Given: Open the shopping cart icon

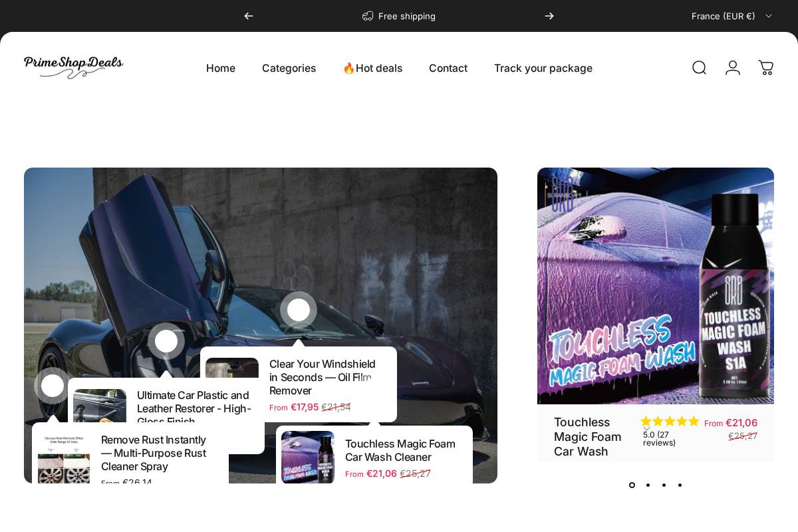Looking at the screenshot, I should [766, 68].
